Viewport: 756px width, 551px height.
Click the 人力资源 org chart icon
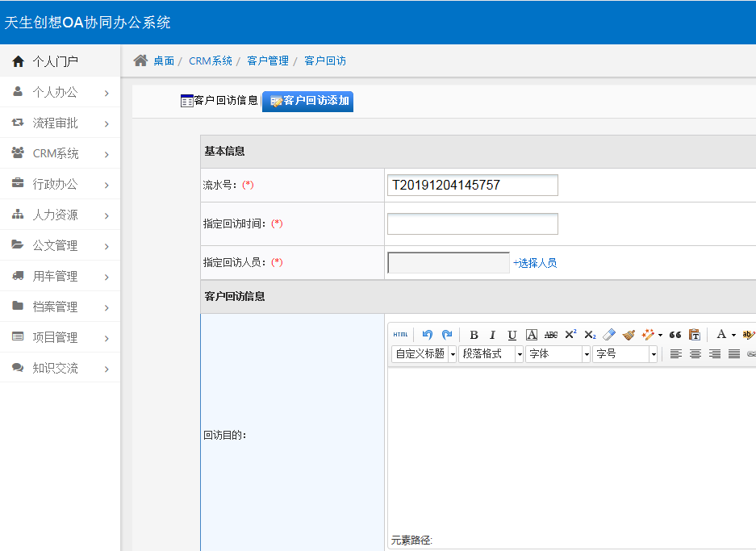click(x=18, y=214)
